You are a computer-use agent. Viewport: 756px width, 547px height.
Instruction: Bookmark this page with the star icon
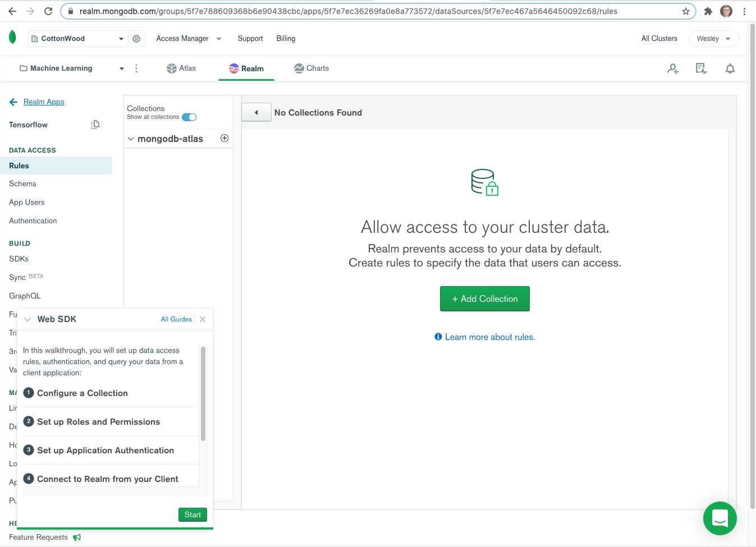tap(686, 11)
